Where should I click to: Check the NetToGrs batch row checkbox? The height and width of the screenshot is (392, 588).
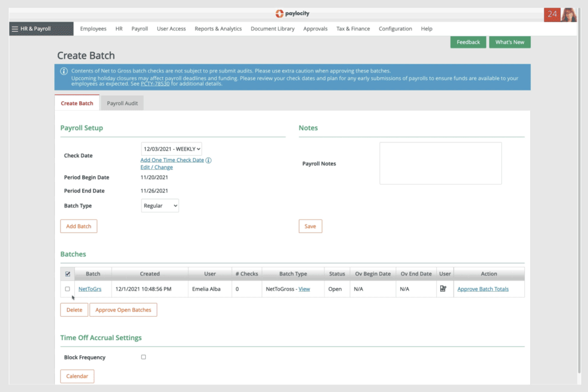coord(68,289)
